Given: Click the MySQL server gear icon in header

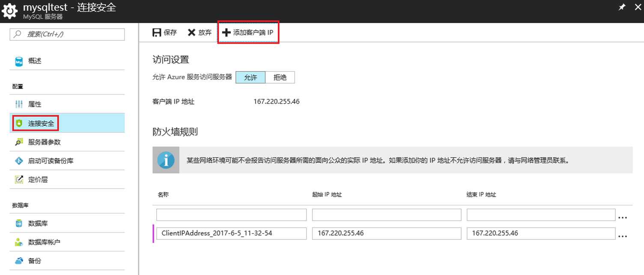Looking at the screenshot, I should pyautogui.click(x=10, y=12).
